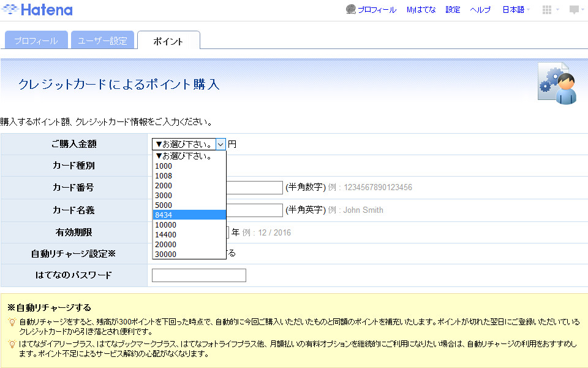Click the ※自動リチャージする heading
This screenshot has height=368, width=588.
coord(49,307)
